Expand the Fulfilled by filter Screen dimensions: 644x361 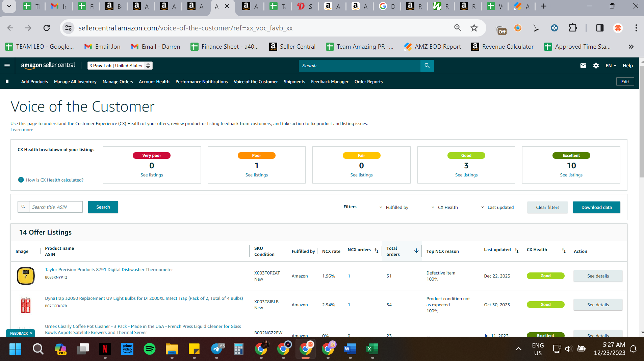tap(394, 207)
